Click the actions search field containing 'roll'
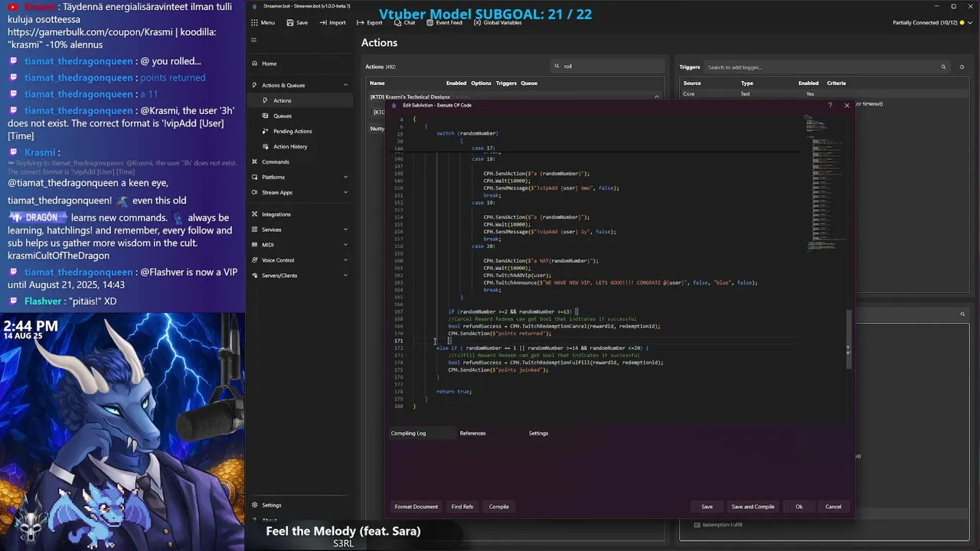Image resolution: width=980 pixels, height=551 pixels. coord(609,67)
